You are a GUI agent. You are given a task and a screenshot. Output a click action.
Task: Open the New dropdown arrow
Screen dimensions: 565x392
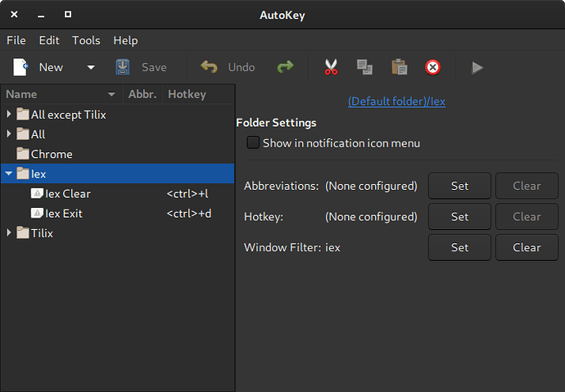click(91, 67)
